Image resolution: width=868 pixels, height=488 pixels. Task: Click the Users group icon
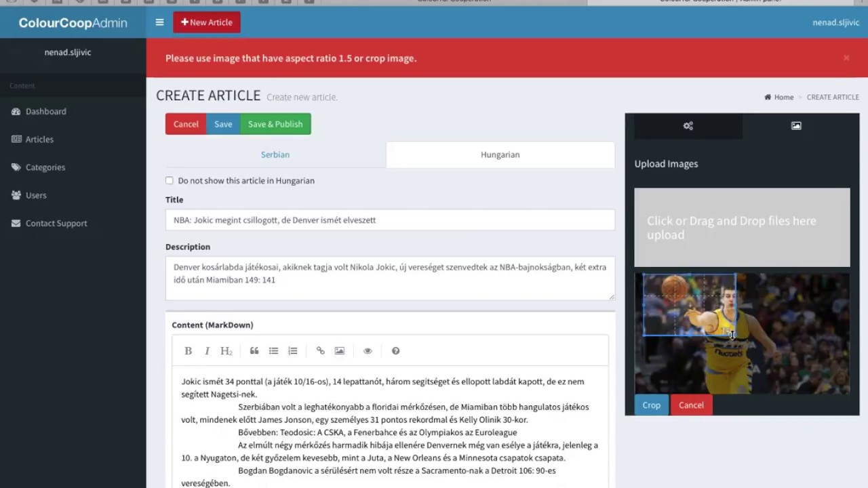click(x=16, y=195)
